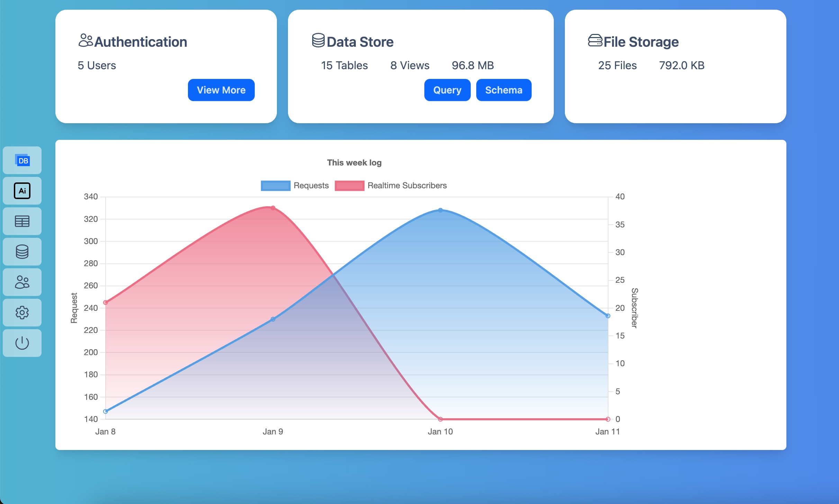Viewport: 839px width, 504px height.
Task: Click the Schema button
Action: [x=504, y=90]
